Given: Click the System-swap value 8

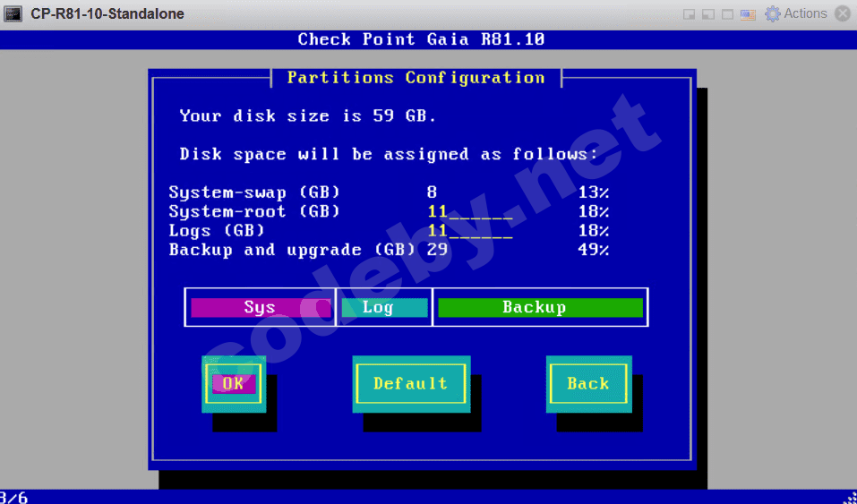Looking at the screenshot, I should coord(432,192).
